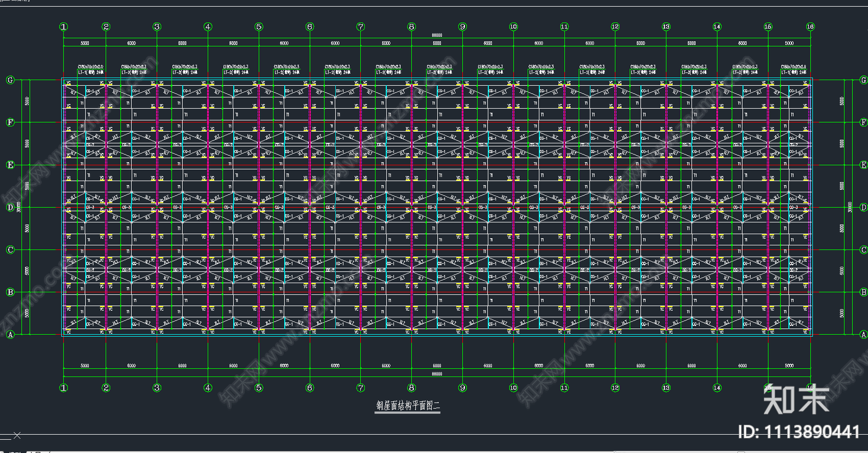Choose axis bubble E on the right side

864,165
